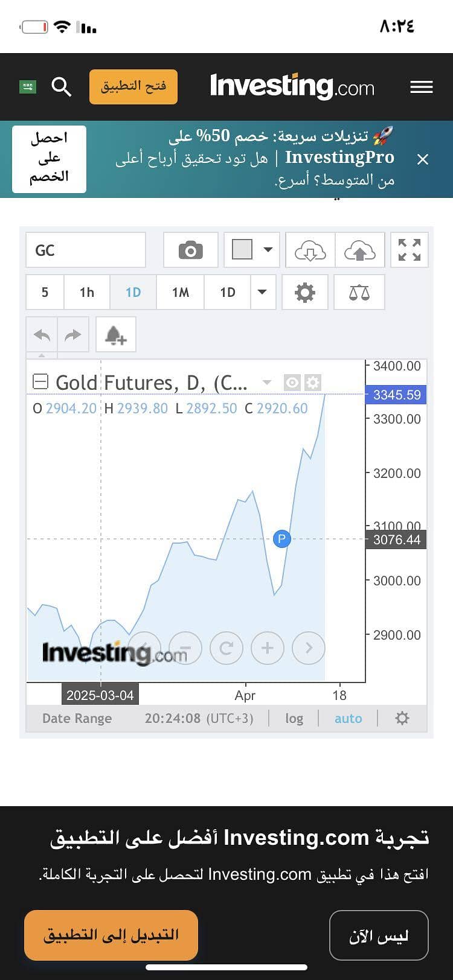Image resolution: width=453 pixels, height=980 pixels.
Task: Toggle log scale on the chart
Action: tap(294, 718)
